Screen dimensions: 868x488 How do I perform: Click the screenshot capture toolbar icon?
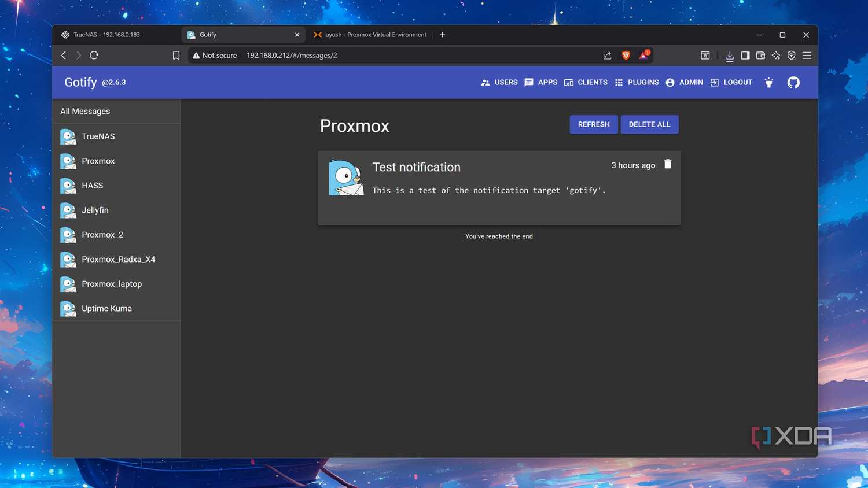tap(705, 56)
